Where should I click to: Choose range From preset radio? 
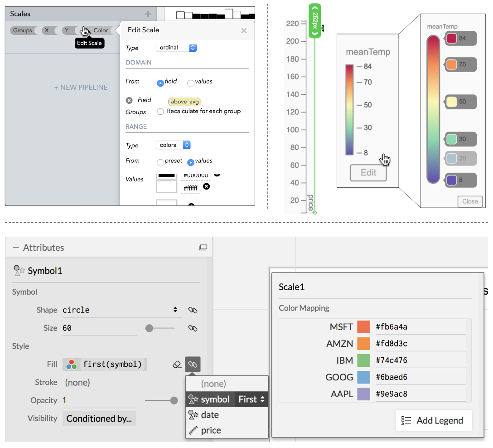tap(160, 162)
